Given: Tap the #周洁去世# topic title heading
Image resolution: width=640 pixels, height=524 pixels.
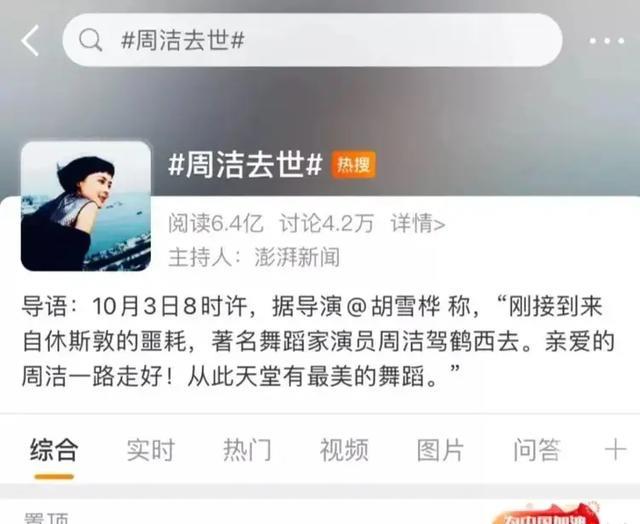Looking at the screenshot, I should point(245,164).
